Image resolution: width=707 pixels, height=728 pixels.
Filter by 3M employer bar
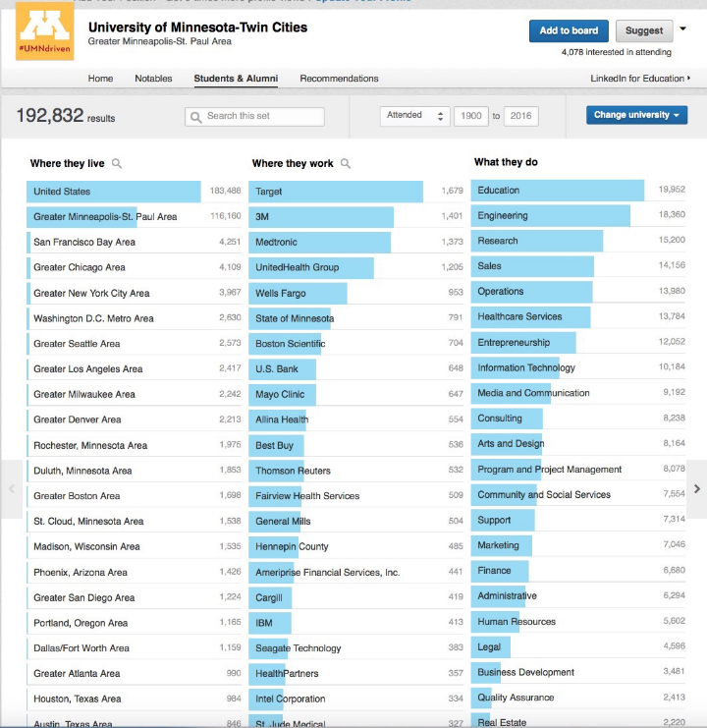click(x=356, y=217)
